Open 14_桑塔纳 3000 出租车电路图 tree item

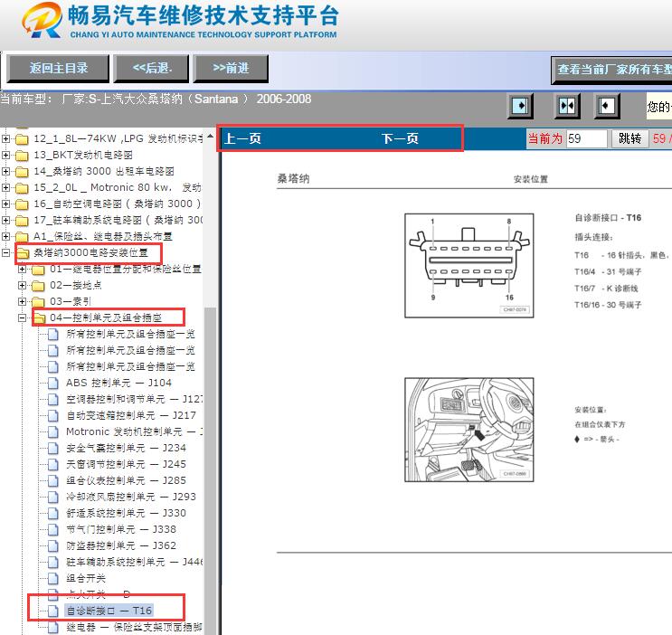tap(104, 171)
